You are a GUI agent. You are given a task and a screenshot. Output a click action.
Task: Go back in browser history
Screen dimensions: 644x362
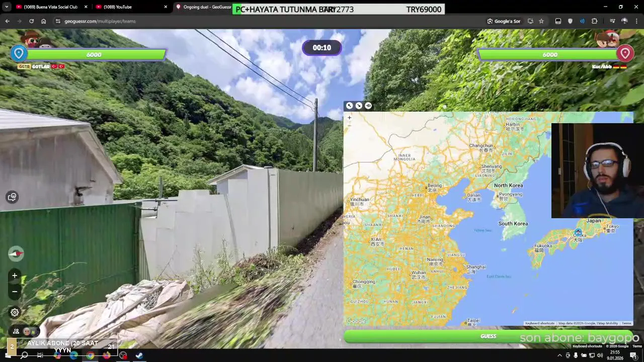(7, 21)
